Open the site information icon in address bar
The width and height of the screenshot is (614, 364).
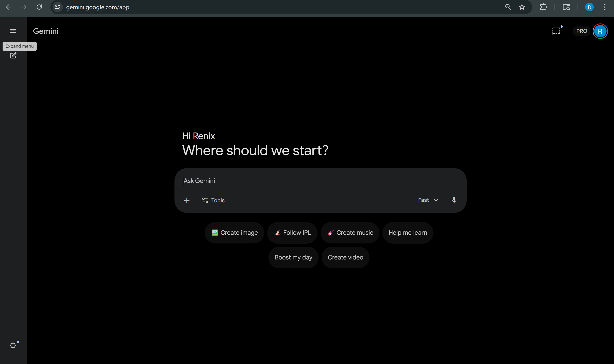click(57, 7)
